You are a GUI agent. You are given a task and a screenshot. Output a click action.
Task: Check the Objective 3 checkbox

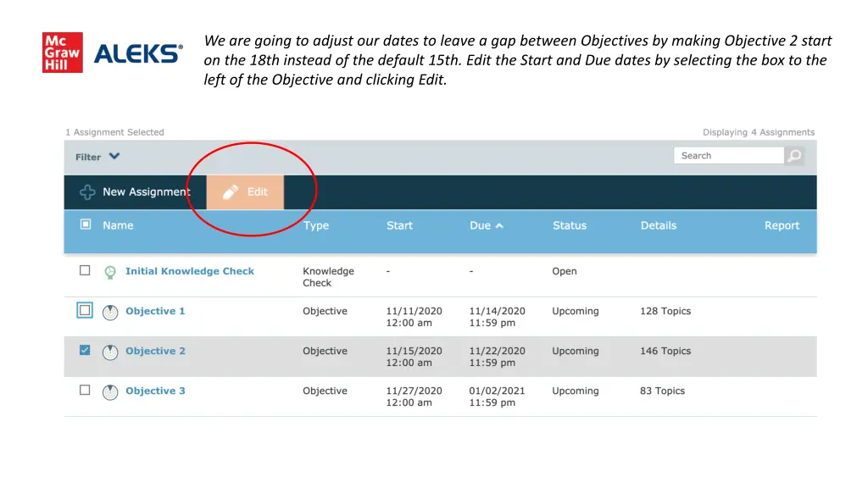tap(85, 390)
